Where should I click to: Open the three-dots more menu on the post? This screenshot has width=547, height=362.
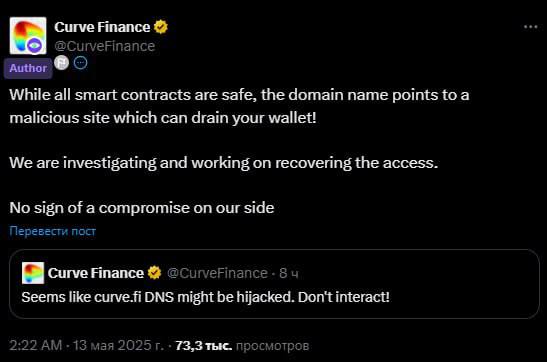(530, 27)
